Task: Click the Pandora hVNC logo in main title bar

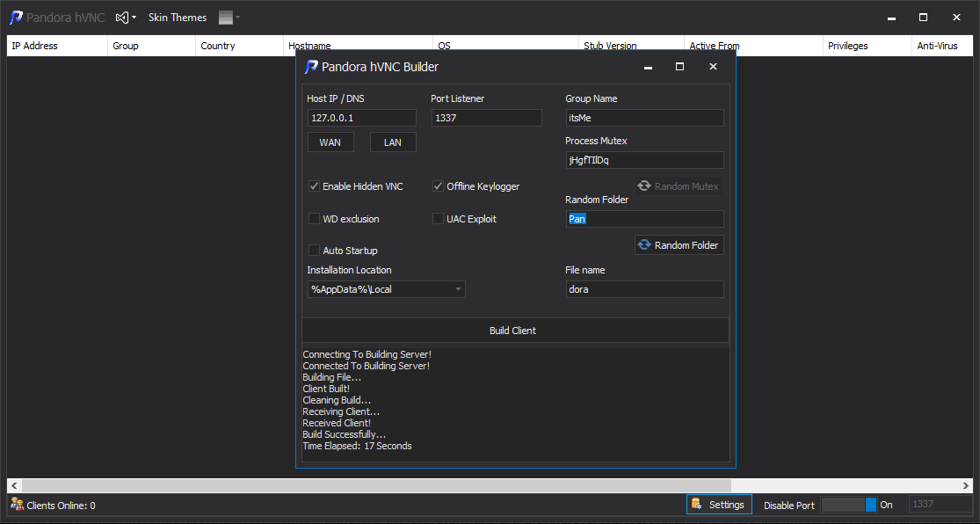Action: (16, 18)
